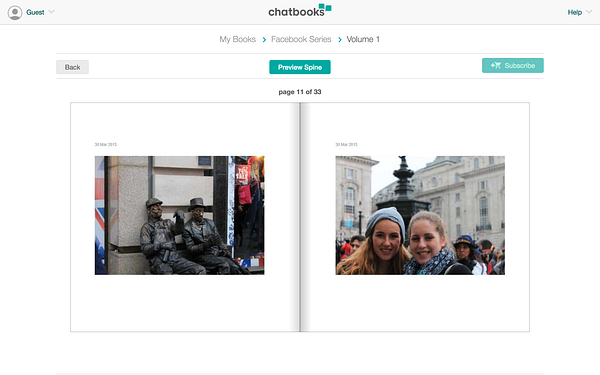
Task: Click the page 11 of 33 indicator
Action: pos(300,92)
